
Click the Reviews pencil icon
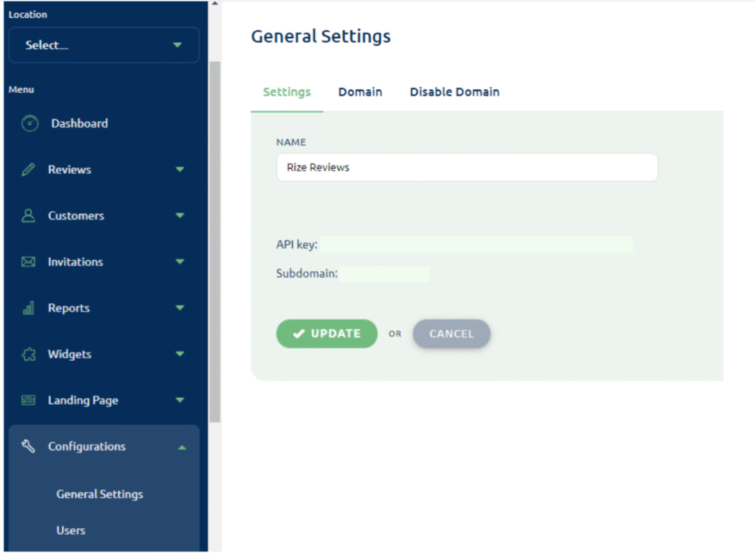[x=29, y=169]
